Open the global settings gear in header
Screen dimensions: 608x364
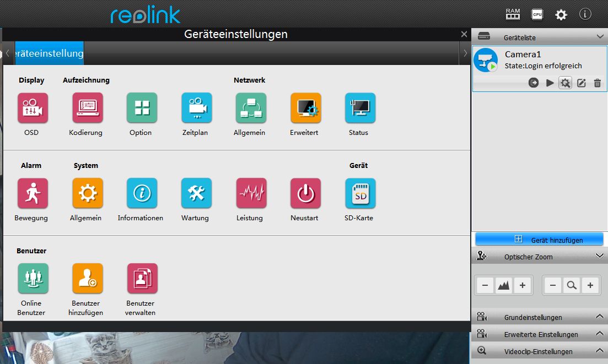[561, 15]
